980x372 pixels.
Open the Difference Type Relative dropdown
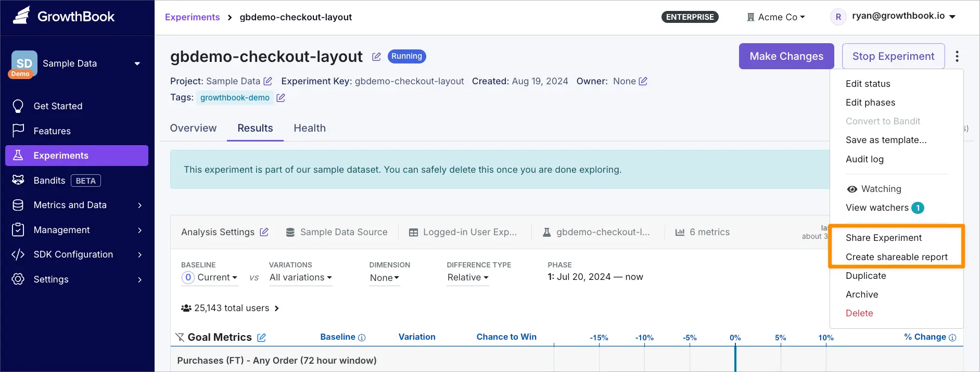468,278
